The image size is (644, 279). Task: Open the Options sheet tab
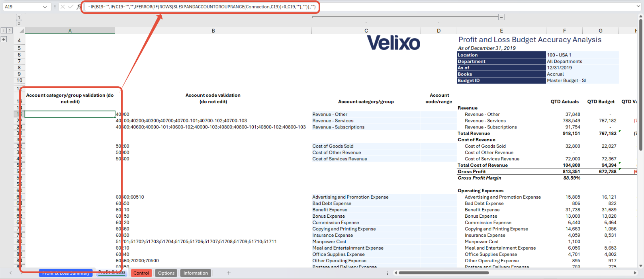click(166, 273)
